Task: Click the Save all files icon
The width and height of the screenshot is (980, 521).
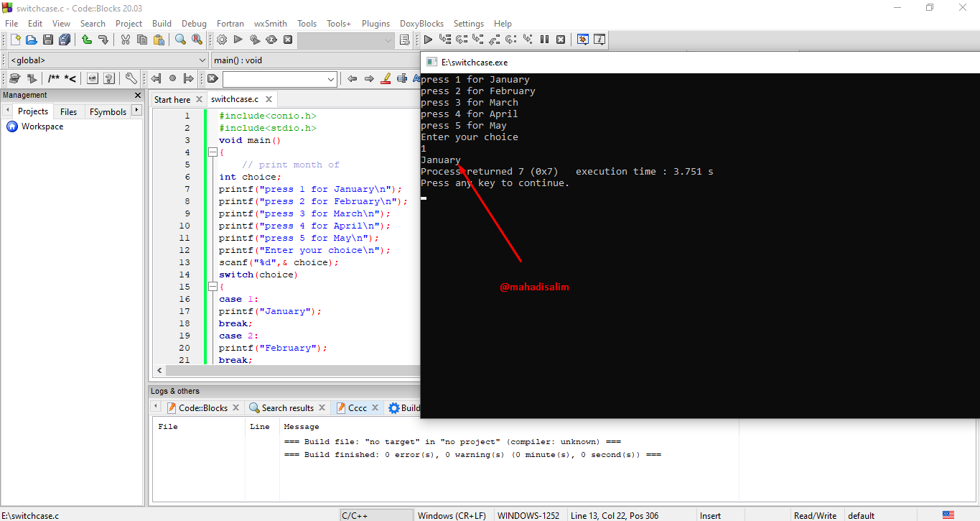Action: pos(65,40)
